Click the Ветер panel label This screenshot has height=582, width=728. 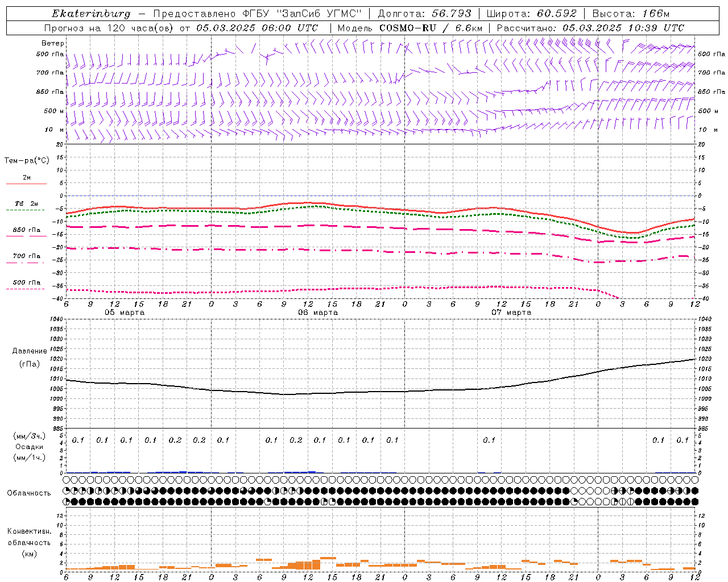pyautogui.click(x=53, y=43)
